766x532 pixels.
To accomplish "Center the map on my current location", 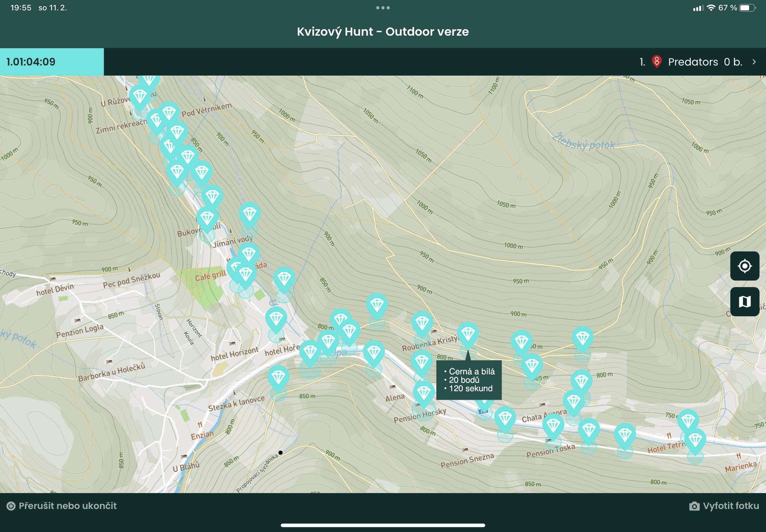I will (744, 266).
